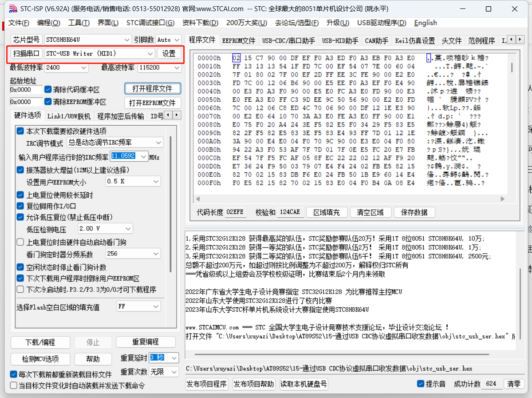Click 保存数据 button

pos(414,213)
